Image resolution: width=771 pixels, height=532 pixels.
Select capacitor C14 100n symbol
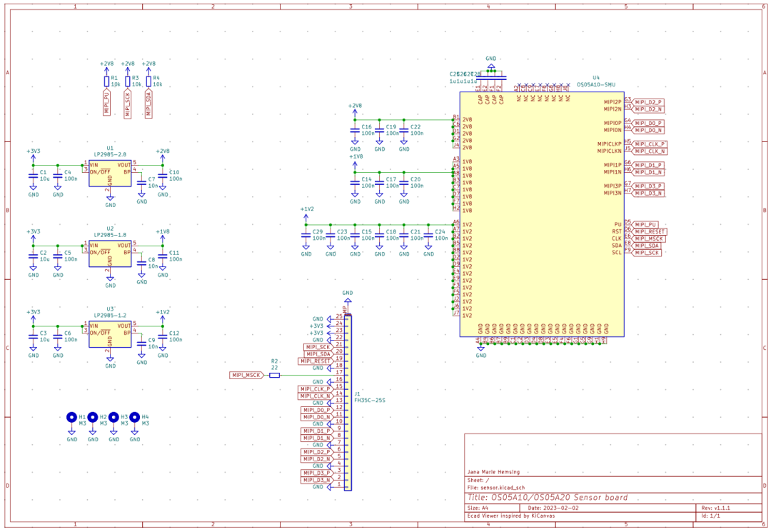(355, 182)
